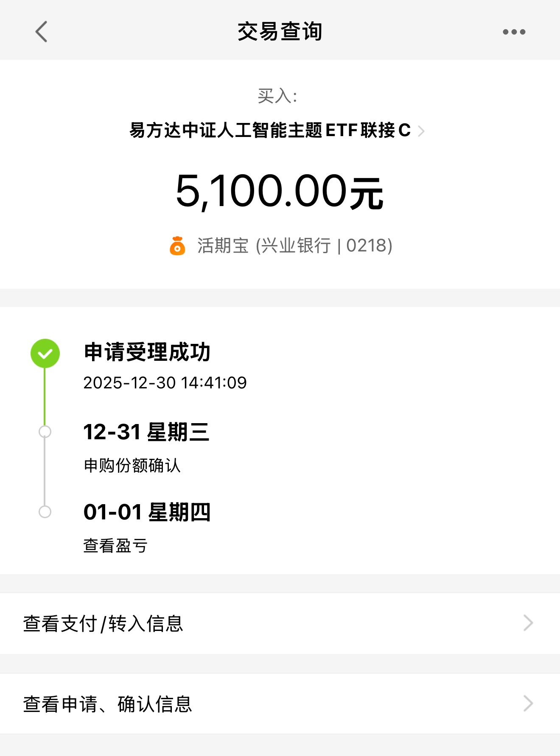The height and width of the screenshot is (756, 560).
Task: Select the 12-31 星期三 timeline circle
Action: tap(45, 432)
